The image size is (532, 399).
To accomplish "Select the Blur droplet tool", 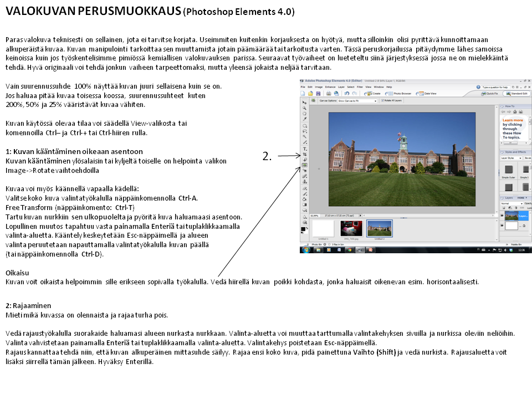I will pos(305,217).
